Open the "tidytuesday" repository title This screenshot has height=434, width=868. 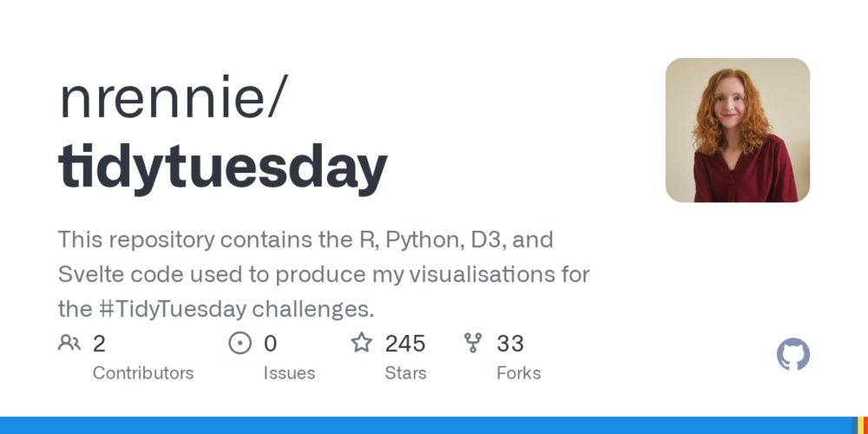pos(223,166)
